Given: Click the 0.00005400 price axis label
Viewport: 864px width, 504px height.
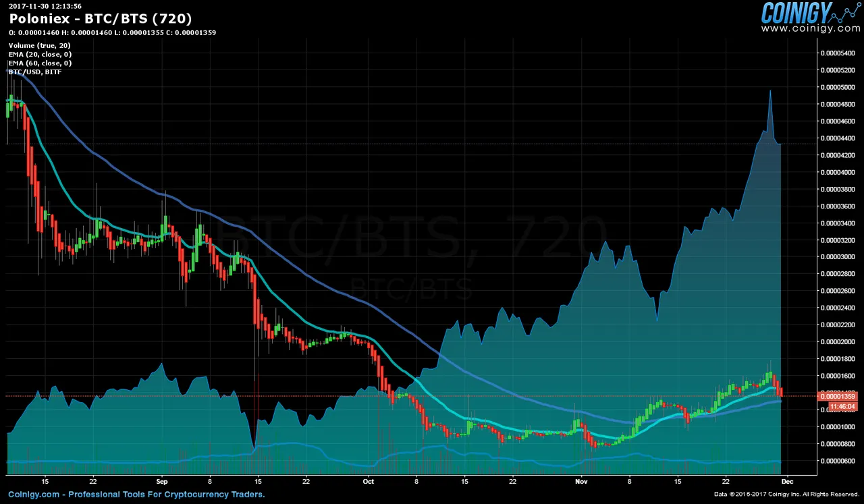Looking at the screenshot, I should (837, 53).
